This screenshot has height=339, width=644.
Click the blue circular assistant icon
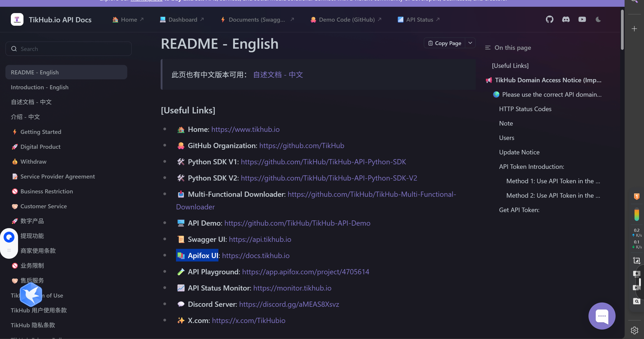click(9, 237)
